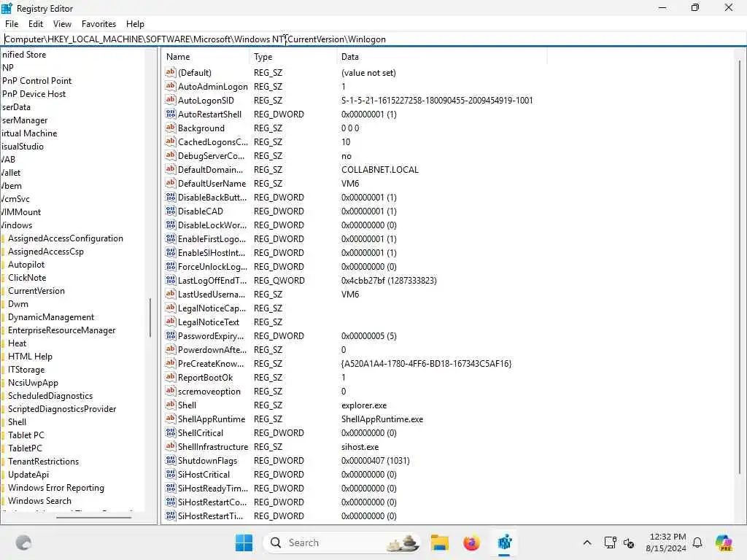Click the DWORD icon beside DisableCAD

click(171, 211)
